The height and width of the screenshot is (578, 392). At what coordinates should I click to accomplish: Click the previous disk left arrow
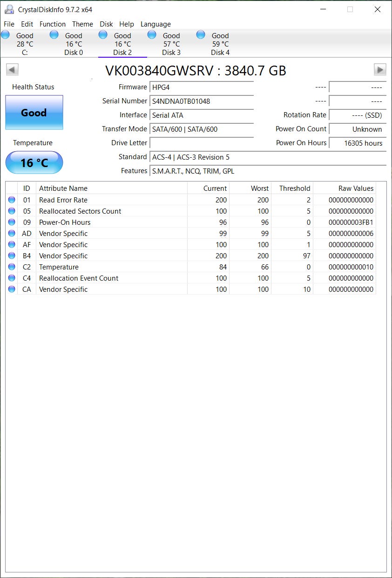coord(12,70)
